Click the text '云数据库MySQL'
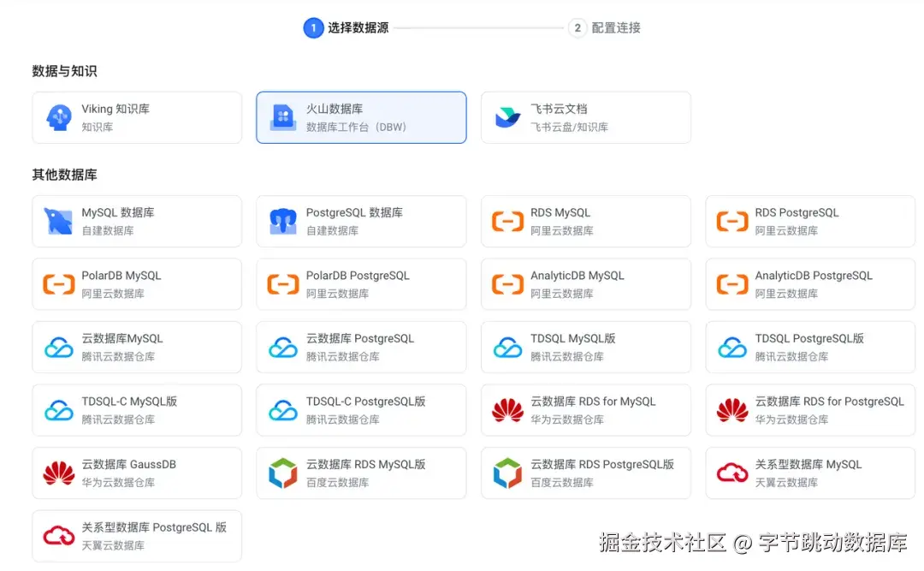924x571 pixels. [122, 339]
